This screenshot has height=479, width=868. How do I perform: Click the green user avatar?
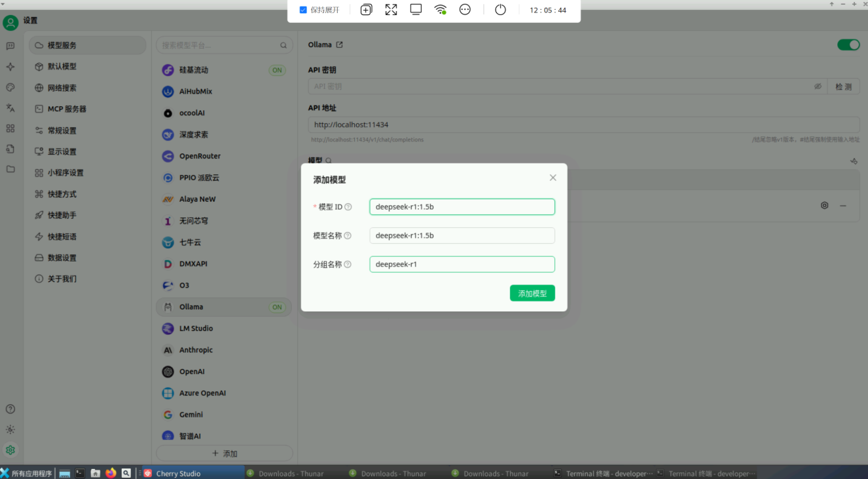10,23
